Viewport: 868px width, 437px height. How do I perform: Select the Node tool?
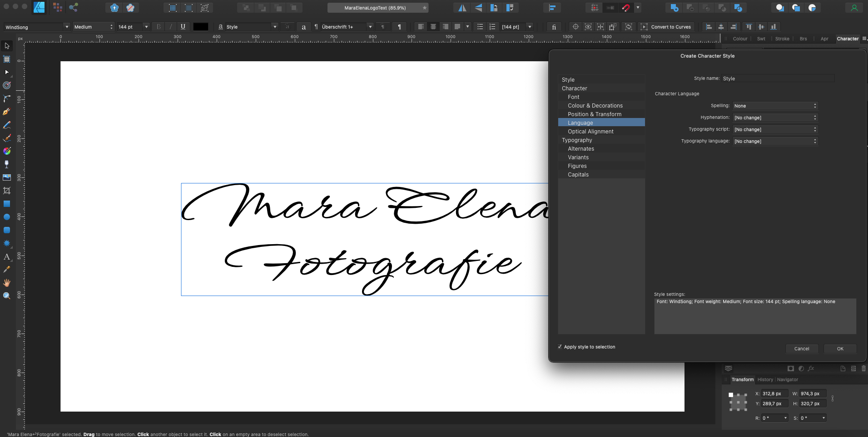[x=7, y=72]
